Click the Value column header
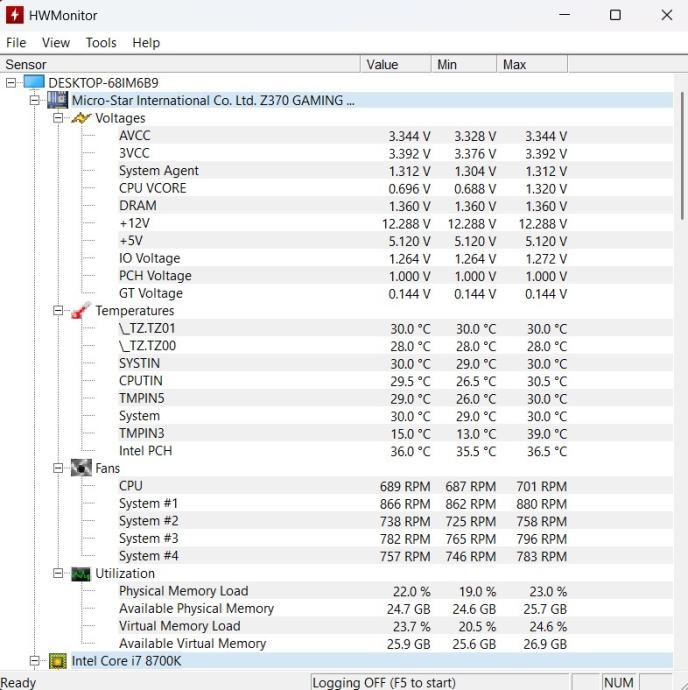Screen dimensions: 688x690 (x=396, y=64)
